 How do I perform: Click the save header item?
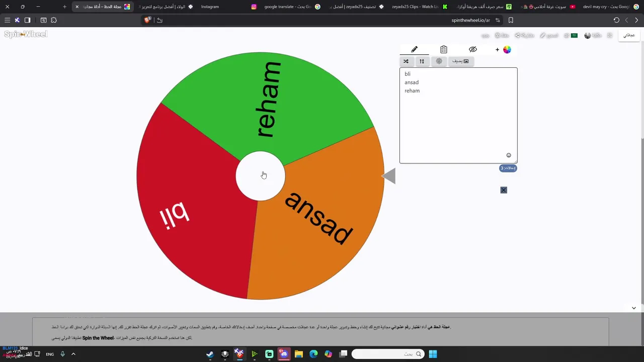[x=502, y=35]
